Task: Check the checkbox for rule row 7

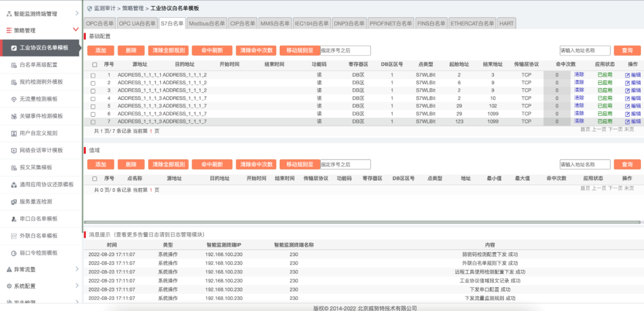Action: pyautogui.click(x=93, y=122)
